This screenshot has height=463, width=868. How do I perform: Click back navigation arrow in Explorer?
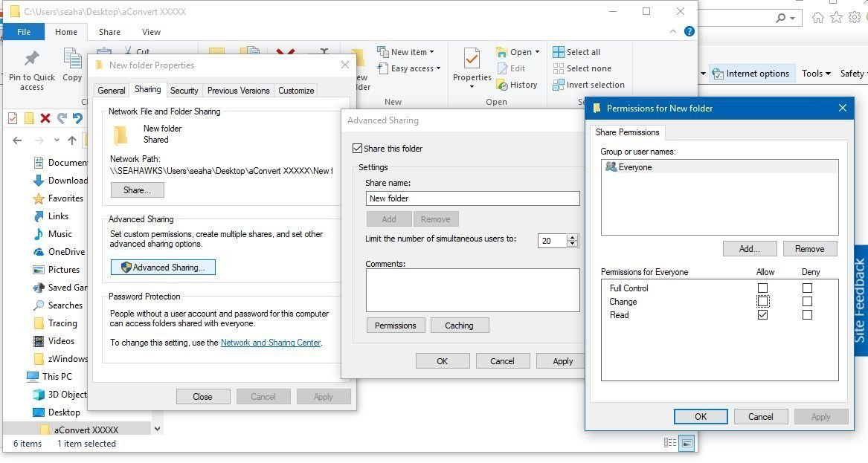[x=17, y=140]
